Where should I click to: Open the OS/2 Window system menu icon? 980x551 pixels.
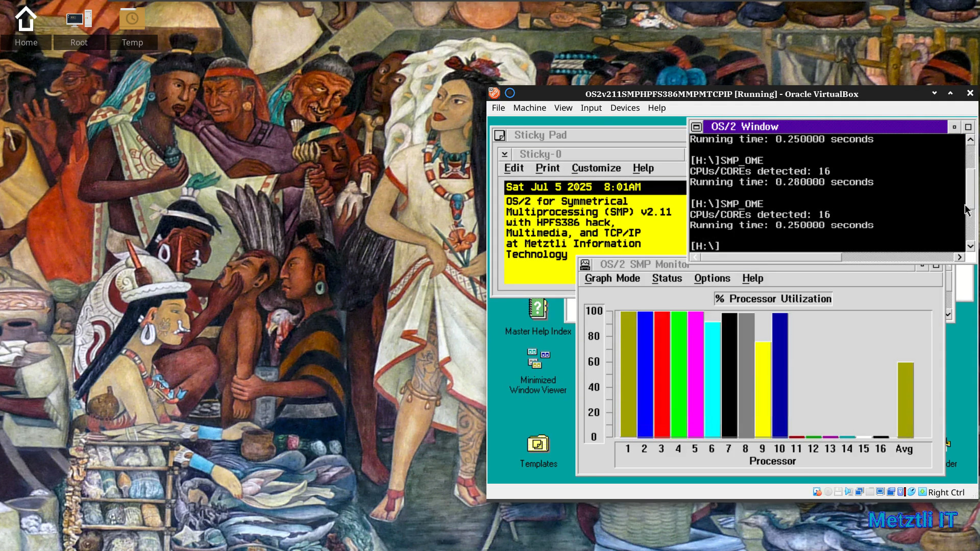[696, 127]
